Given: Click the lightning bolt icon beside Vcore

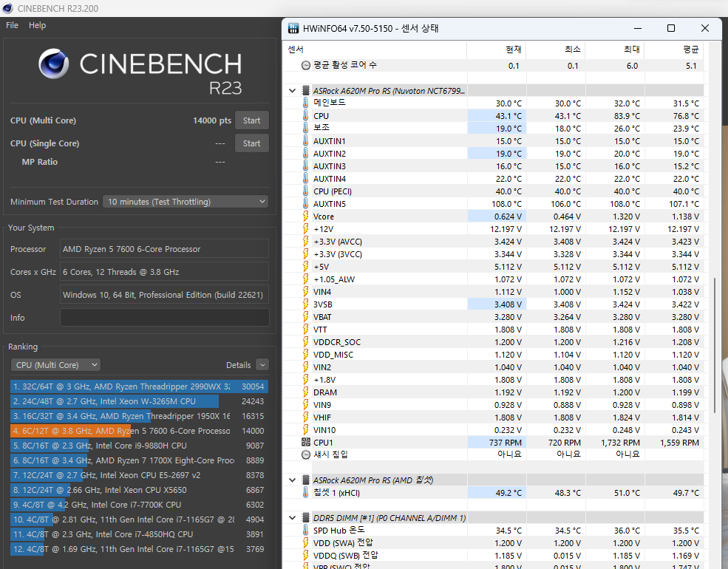Looking at the screenshot, I should click(305, 216).
